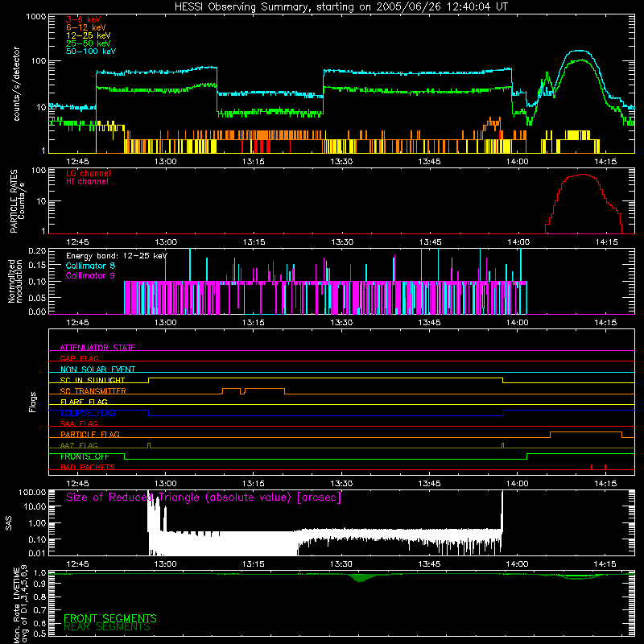Click the PARTICLE RATES Counts/s axis label
This screenshot has height=644, width=644.
click(17, 201)
